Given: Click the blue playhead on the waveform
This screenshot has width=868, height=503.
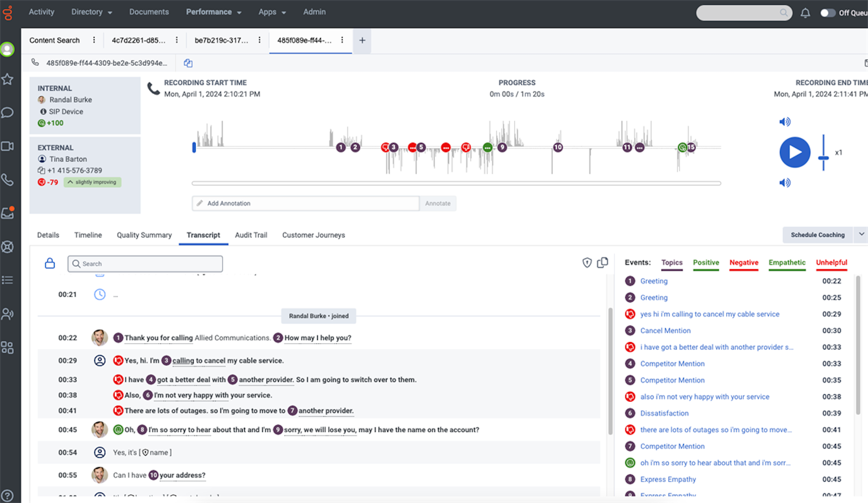Looking at the screenshot, I should [194, 147].
